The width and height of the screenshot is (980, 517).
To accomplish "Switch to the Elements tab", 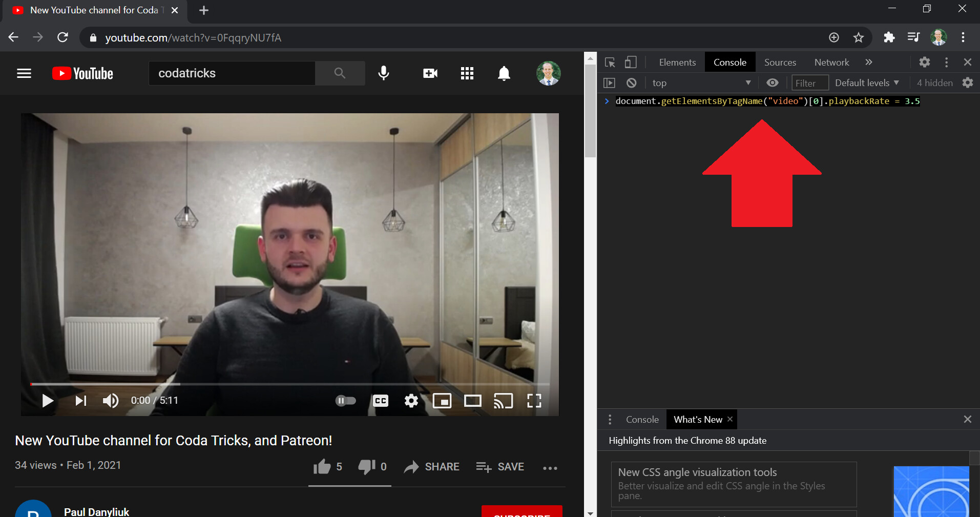I will [x=677, y=62].
